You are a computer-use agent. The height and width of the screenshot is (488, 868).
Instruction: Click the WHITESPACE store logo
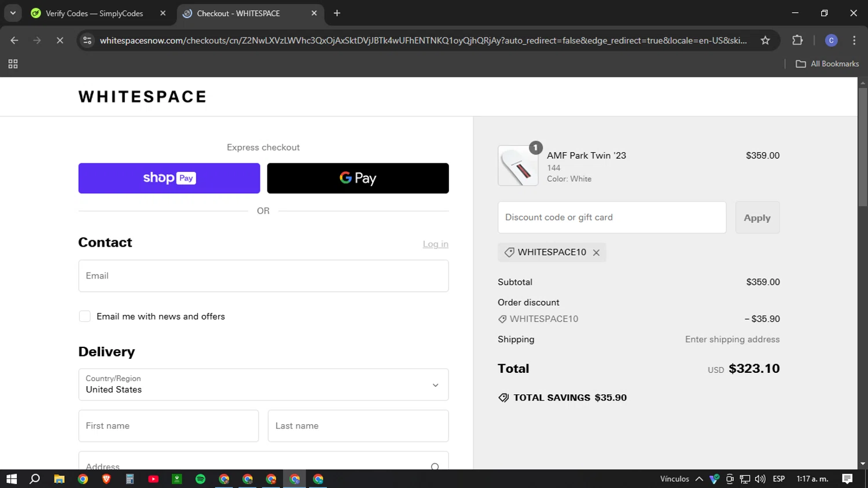coord(142,97)
